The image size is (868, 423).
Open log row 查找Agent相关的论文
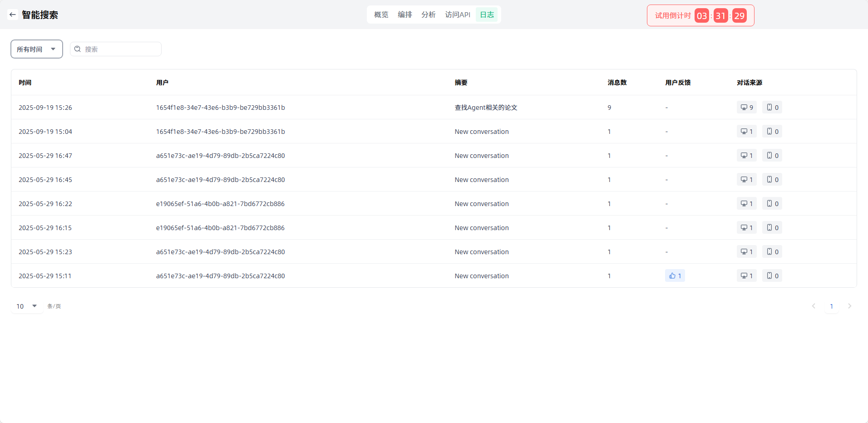click(x=486, y=108)
